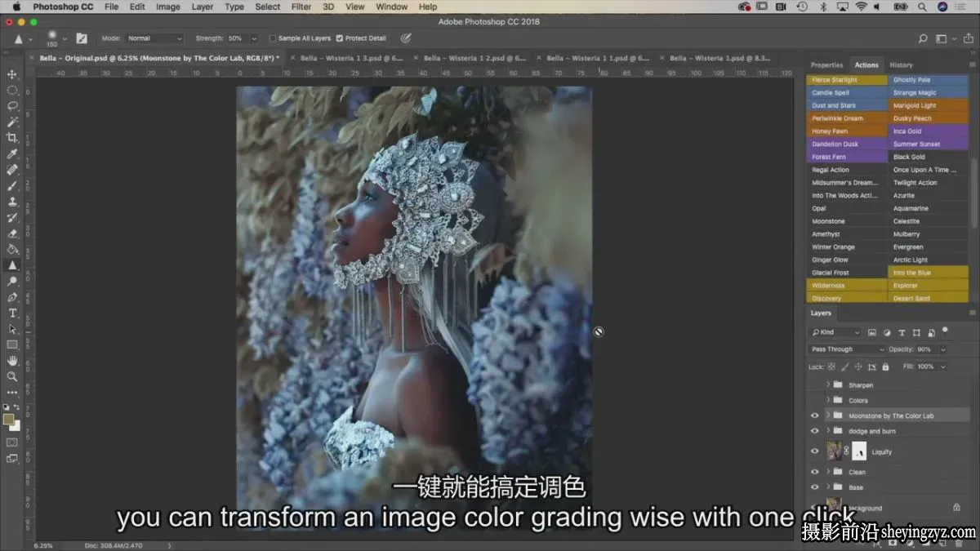The height and width of the screenshot is (551, 980).
Task: Open the sharpen Mode dropdown
Action: (x=154, y=38)
